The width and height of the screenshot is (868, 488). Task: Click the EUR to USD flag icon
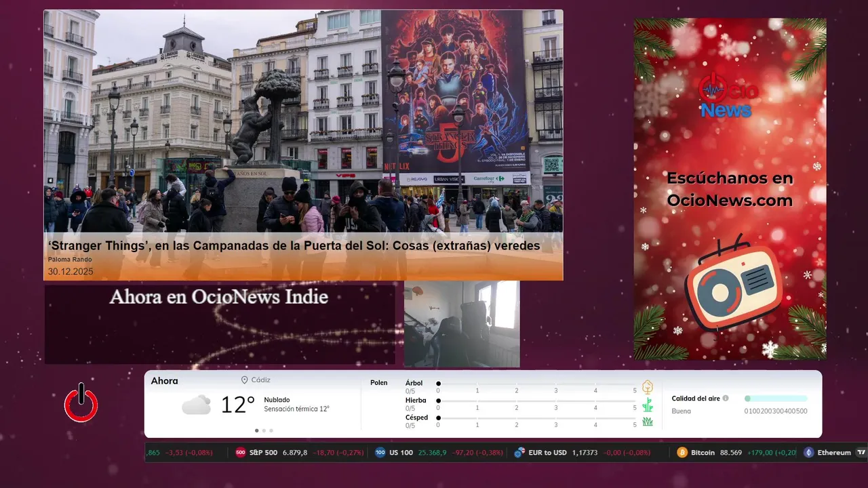tap(520, 452)
